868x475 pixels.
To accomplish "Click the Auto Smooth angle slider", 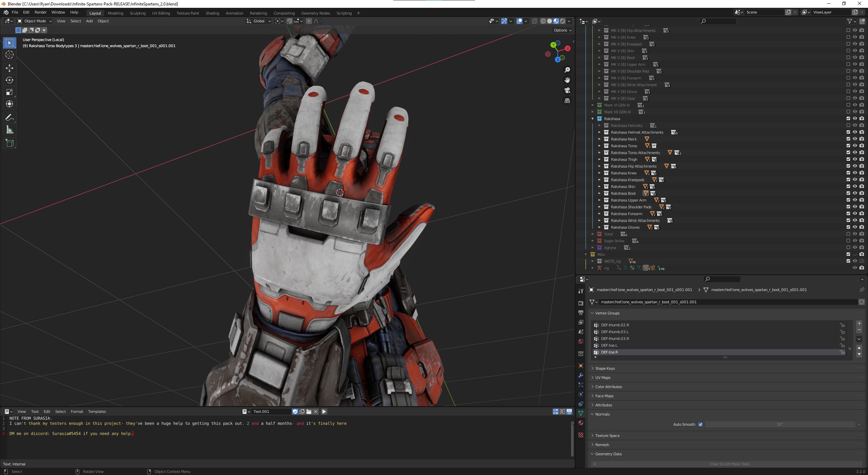I will click(x=780, y=424).
